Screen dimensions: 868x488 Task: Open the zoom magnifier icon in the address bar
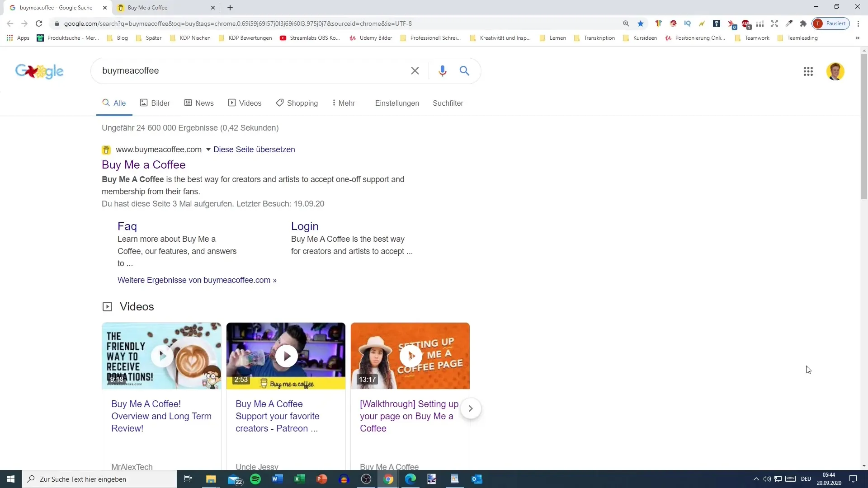pos(626,23)
